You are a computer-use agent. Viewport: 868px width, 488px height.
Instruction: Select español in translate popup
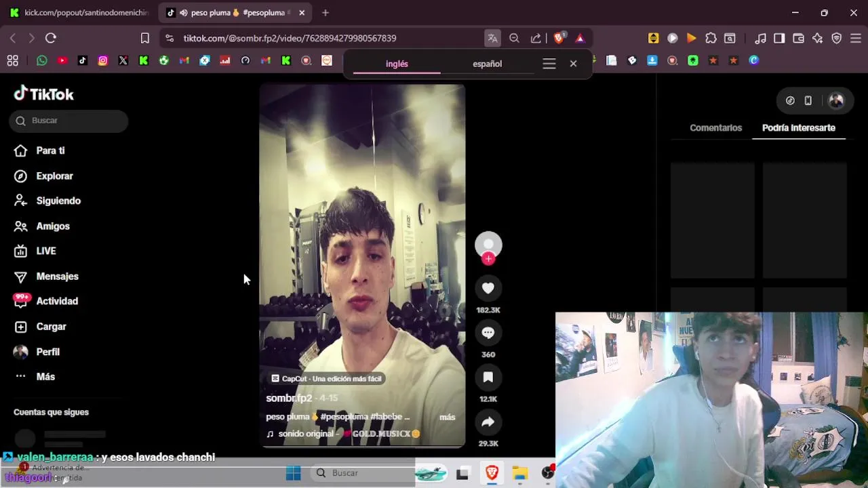point(487,64)
